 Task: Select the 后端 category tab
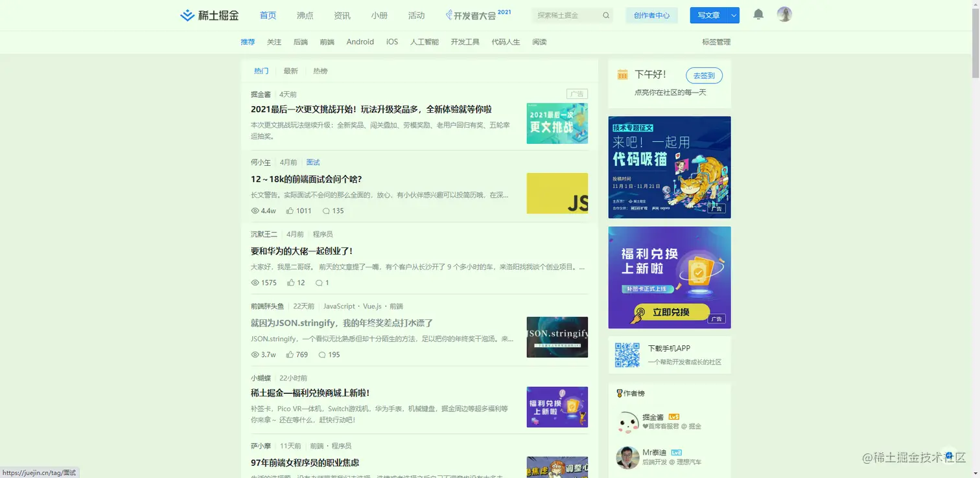coord(301,42)
